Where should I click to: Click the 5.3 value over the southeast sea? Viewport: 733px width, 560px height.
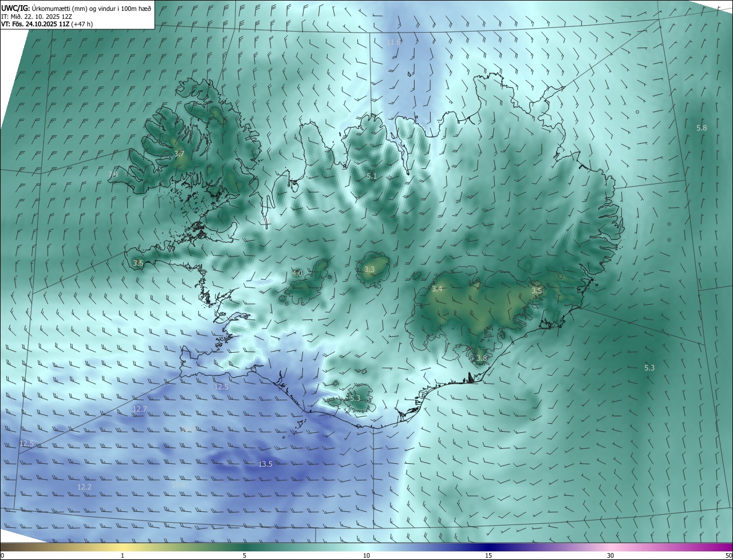[649, 368]
